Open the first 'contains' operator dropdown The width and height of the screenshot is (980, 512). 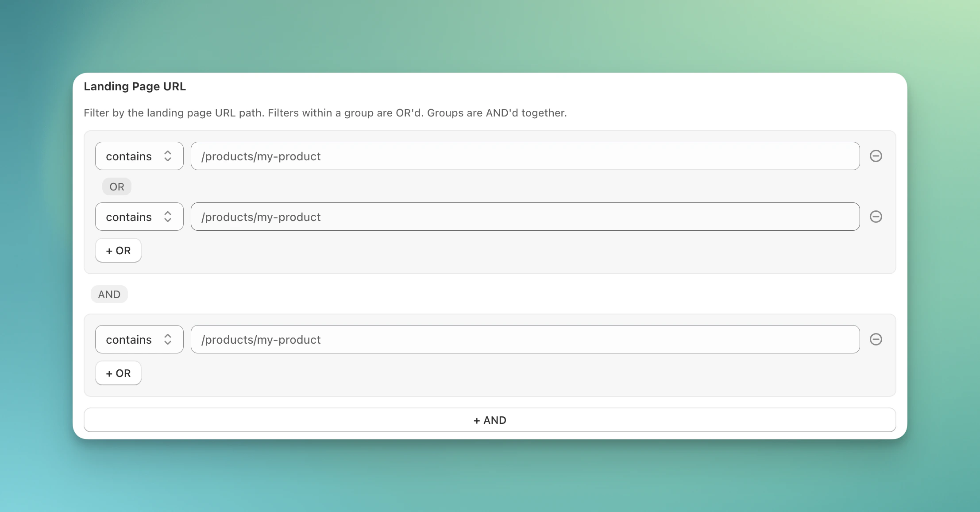pos(139,156)
